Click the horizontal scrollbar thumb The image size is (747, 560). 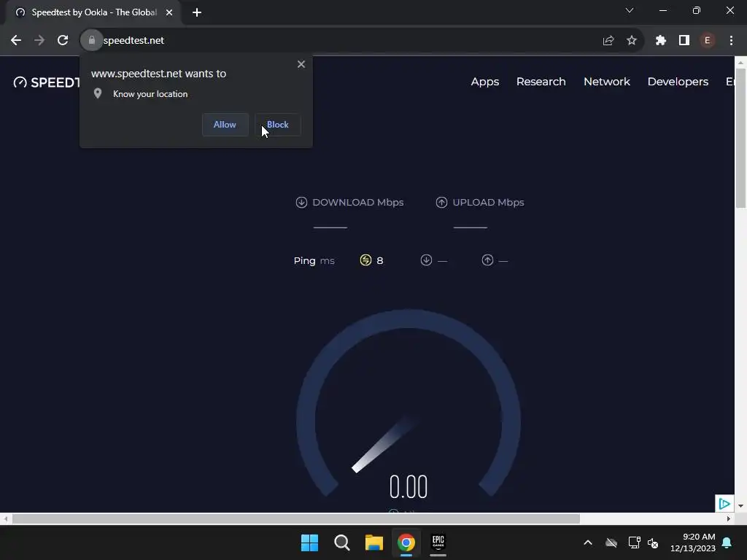296,518
